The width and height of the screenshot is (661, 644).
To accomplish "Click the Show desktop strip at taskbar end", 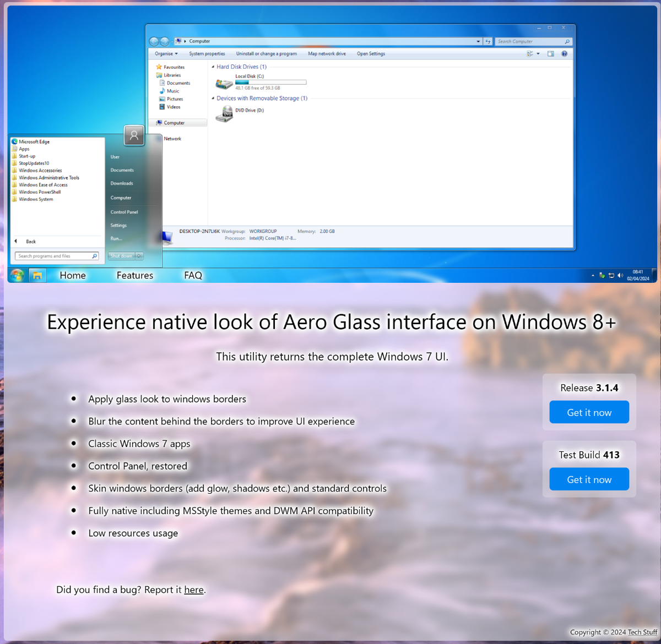I will 654,275.
